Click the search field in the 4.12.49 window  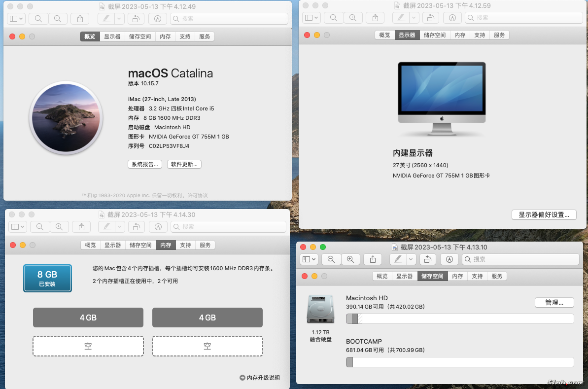coord(229,18)
